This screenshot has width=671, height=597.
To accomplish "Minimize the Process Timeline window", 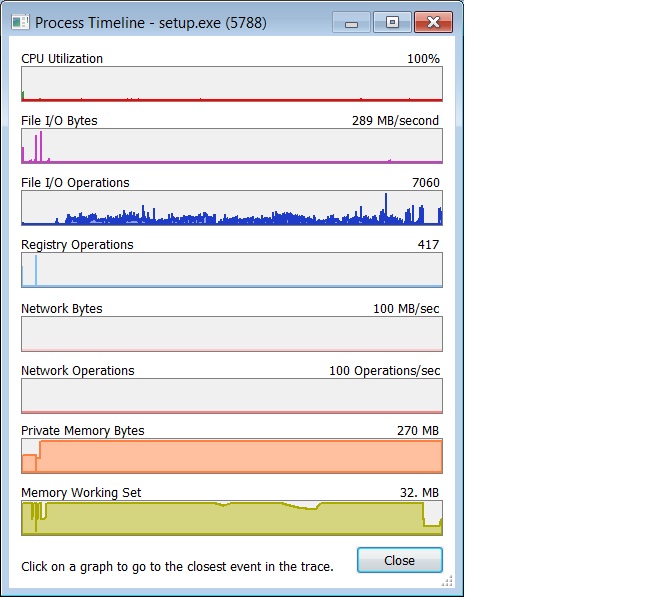I will (x=351, y=22).
